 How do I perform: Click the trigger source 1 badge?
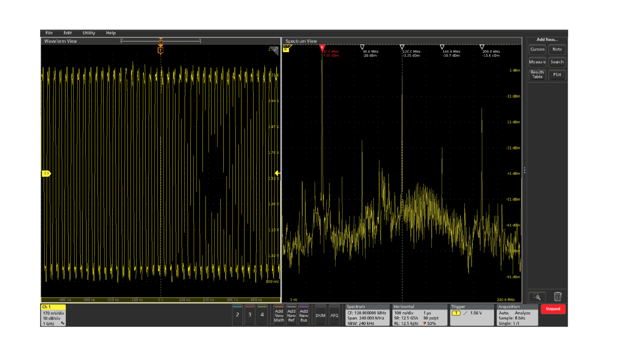tap(456, 313)
